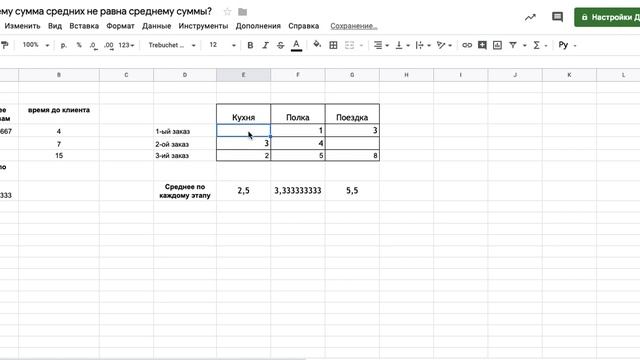Toggle the filter icon
Image resolution: width=640 pixels, height=360 pixels.
[513, 45]
